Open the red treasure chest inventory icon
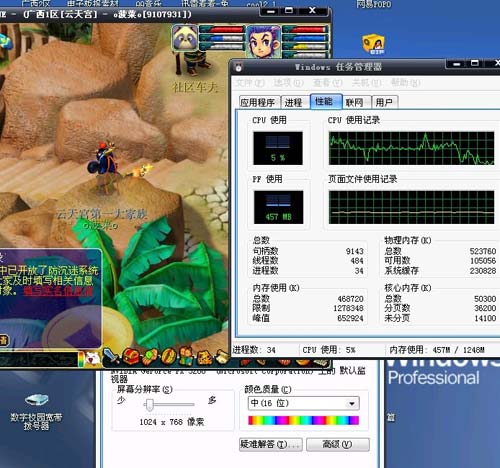500x468 pixels. (x=131, y=356)
